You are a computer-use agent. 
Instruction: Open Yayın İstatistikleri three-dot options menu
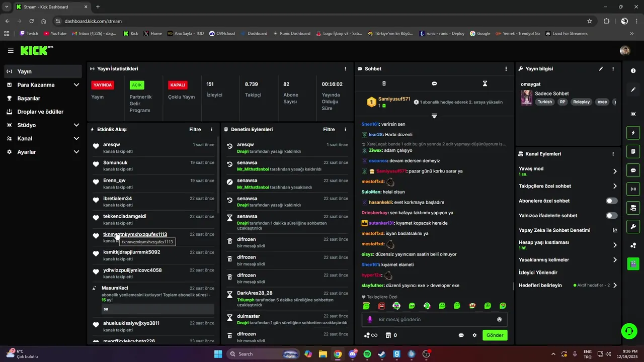point(345,69)
